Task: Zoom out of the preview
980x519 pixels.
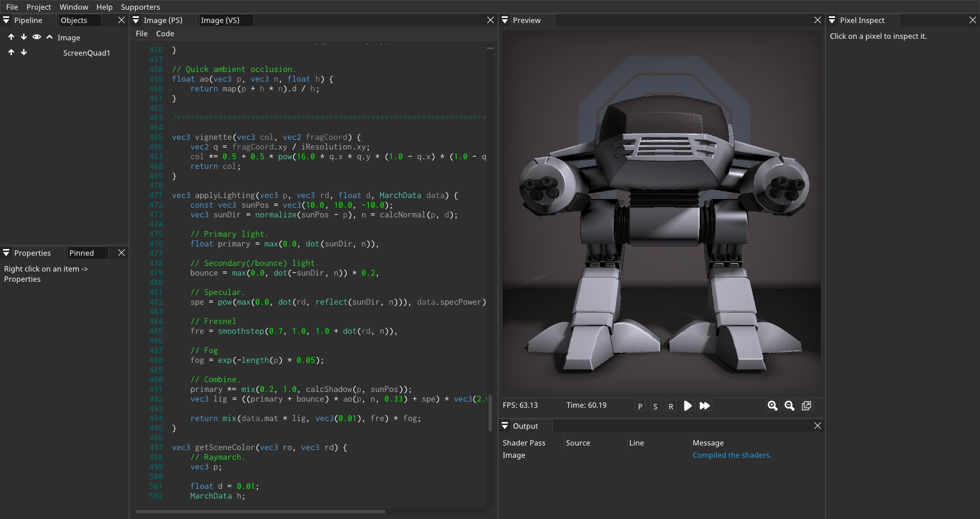Action: 789,406
